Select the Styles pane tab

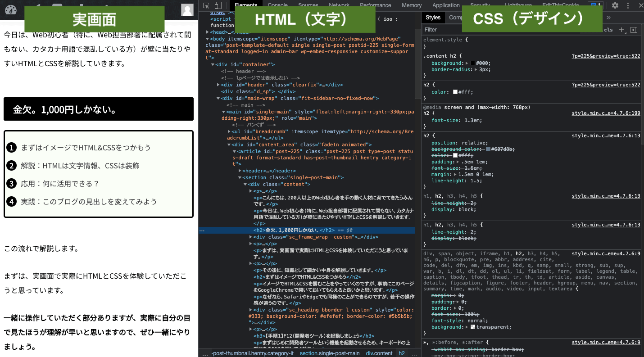point(433,18)
